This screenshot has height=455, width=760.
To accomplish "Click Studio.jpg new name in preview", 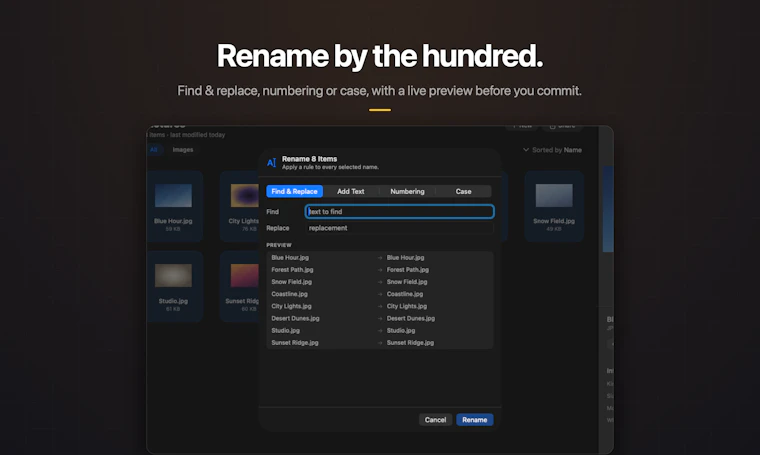I will click(401, 330).
